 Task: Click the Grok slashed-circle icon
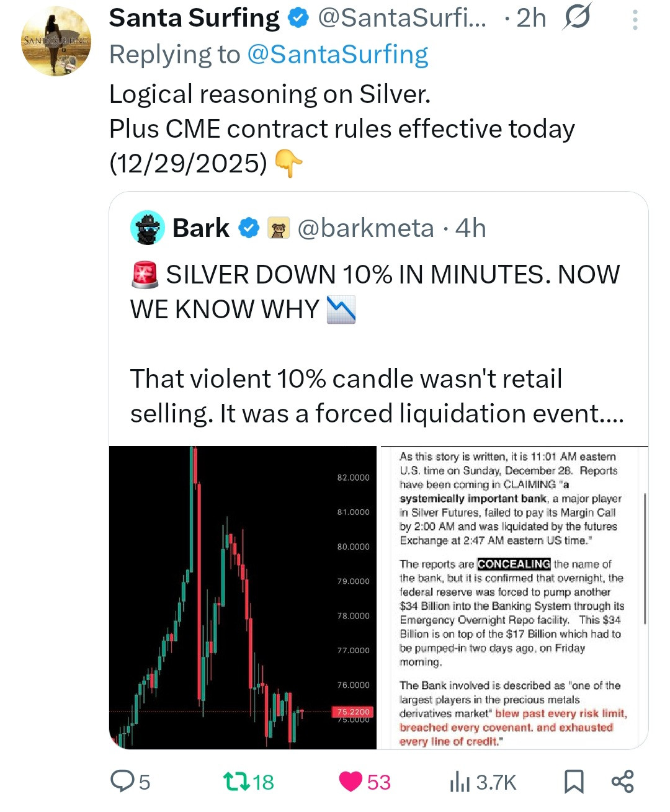point(576,19)
